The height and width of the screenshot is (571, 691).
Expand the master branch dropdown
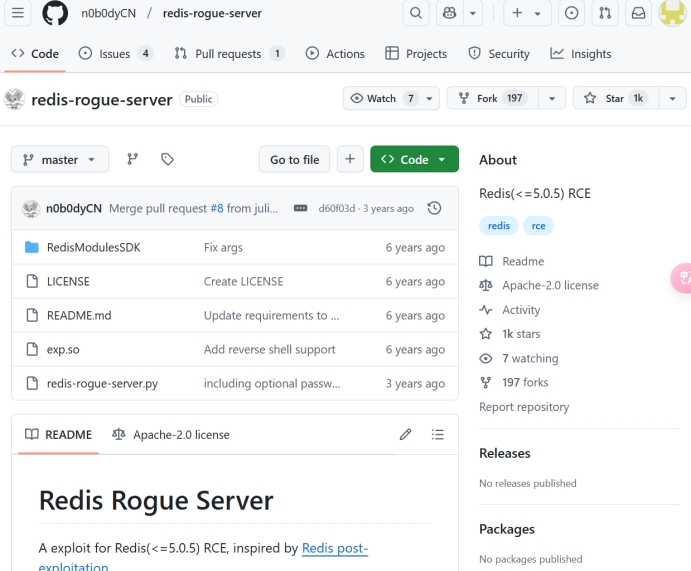(60, 159)
